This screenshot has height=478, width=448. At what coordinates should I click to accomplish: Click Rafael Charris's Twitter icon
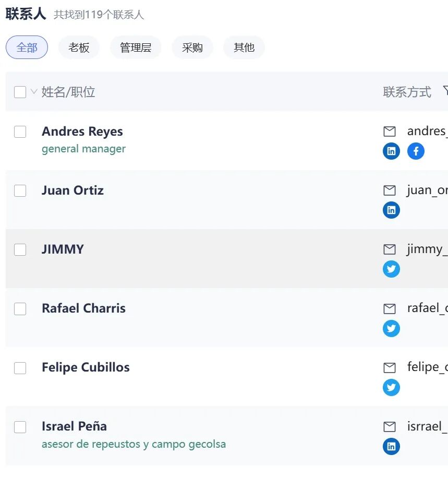[x=391, y=328]
